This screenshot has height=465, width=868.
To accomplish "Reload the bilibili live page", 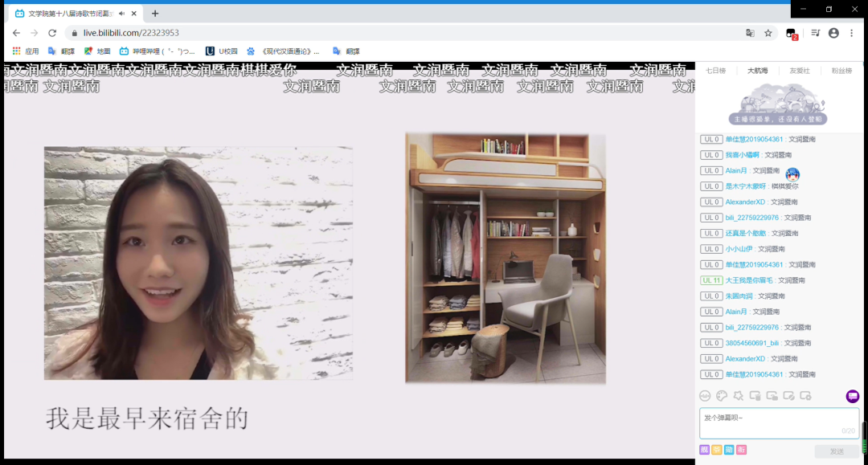I will [x=52, y=33].
